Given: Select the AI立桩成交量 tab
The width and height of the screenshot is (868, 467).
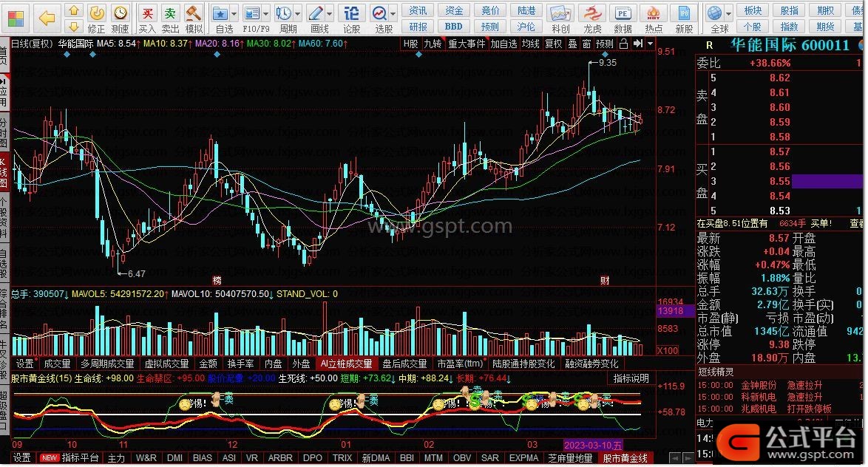Looking at the screenshot, I should click(x=346, y=364).
